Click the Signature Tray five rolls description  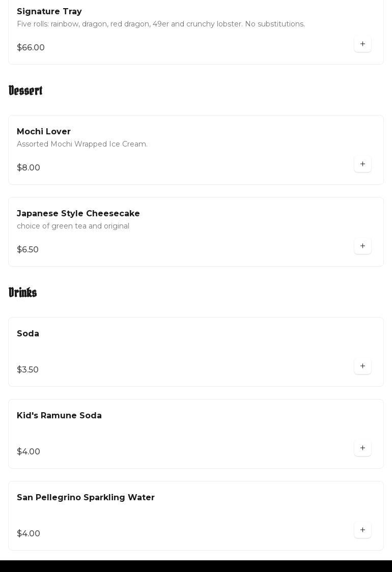coord(161,24)
